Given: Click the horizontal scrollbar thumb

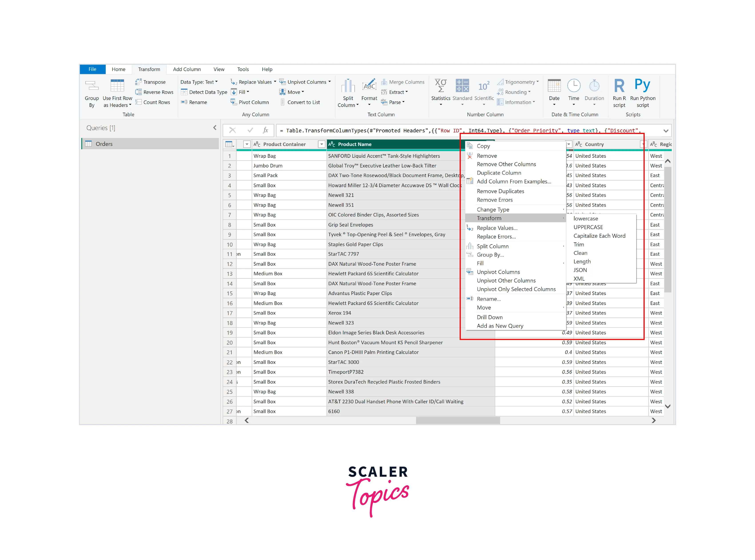Looking at the screenshot, I should click(x=457, y=420).
